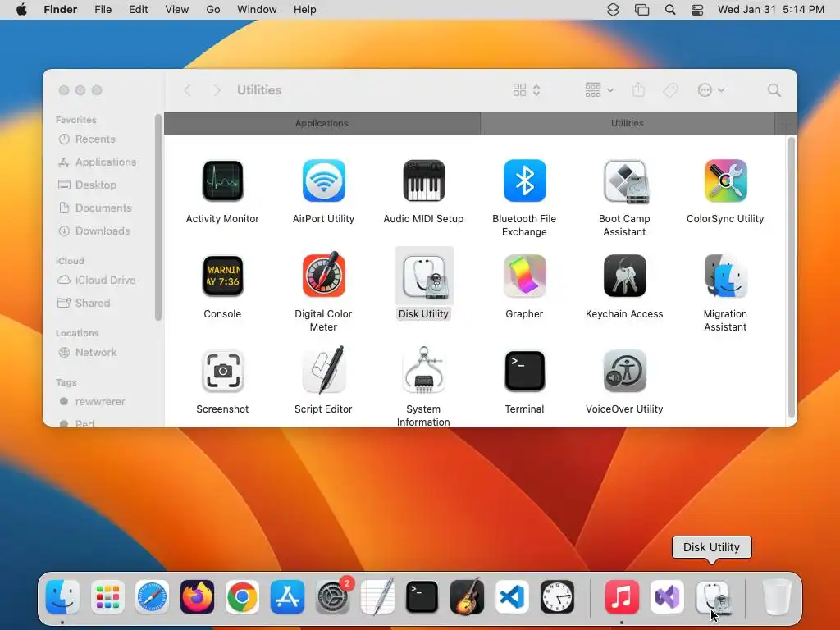This screenshot has width=840, height=630.
Task: Select the AirPort Utility icon
Action: (x=323, y=181)
